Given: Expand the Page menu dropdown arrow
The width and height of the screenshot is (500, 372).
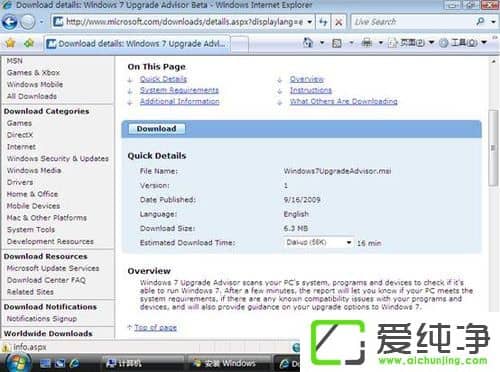Looking at the screenshot, I should [x=431, y=43].
